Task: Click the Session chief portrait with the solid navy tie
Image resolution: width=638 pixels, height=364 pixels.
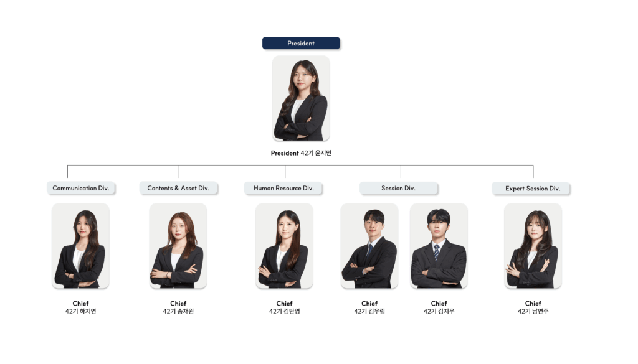Action: click(369, 246)
